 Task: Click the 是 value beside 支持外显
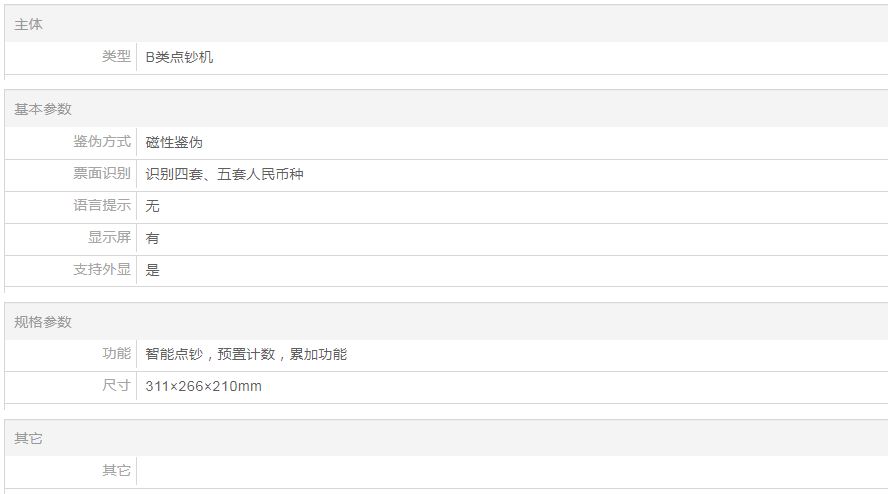(x=152, y=270)
